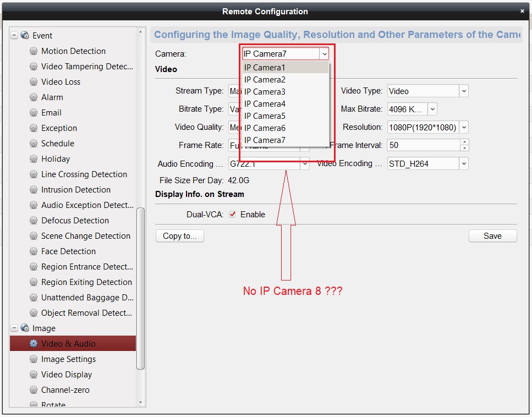
Task: Open the Video Type dropdown
Action: [464, 91]
